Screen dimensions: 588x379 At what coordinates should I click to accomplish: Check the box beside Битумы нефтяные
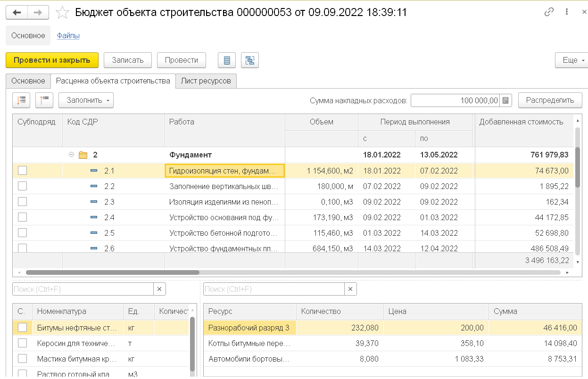click(22, 327)
